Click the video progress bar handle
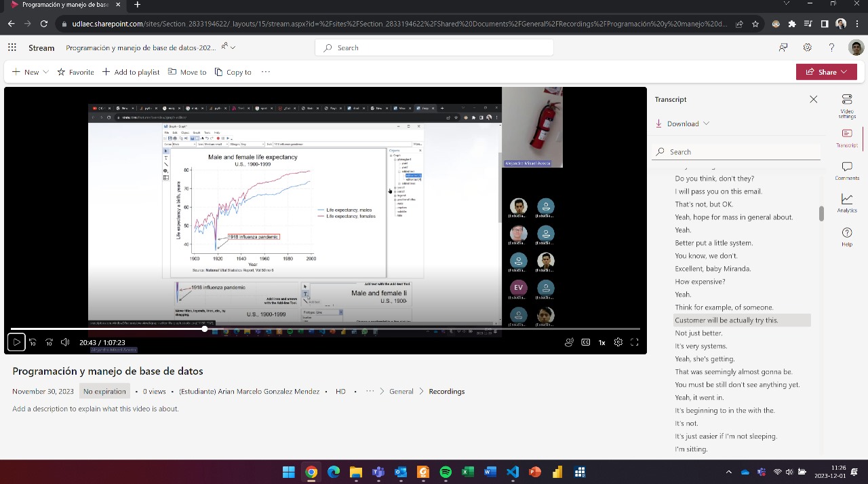The image size is (868, 484). coord(204,329)
